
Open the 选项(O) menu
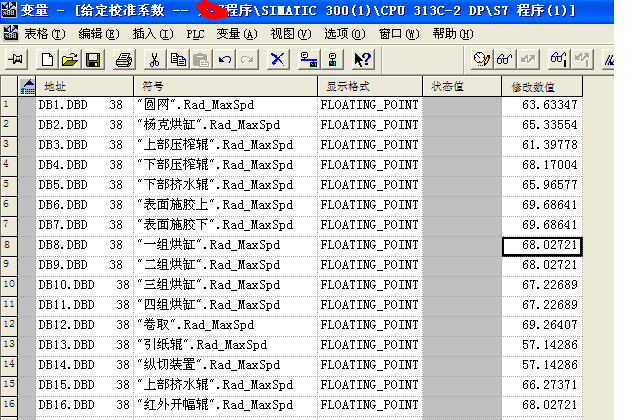coord(345,34)
